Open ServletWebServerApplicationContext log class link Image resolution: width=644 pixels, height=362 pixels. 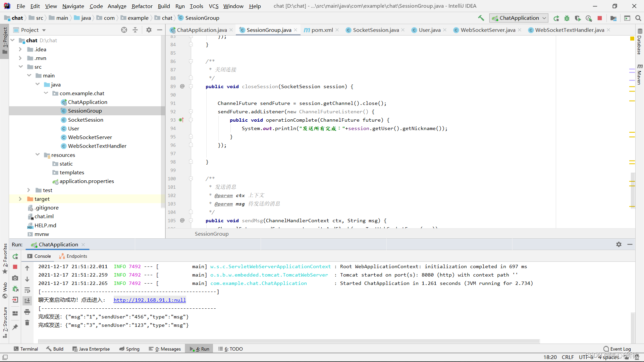tap(270, 266)
